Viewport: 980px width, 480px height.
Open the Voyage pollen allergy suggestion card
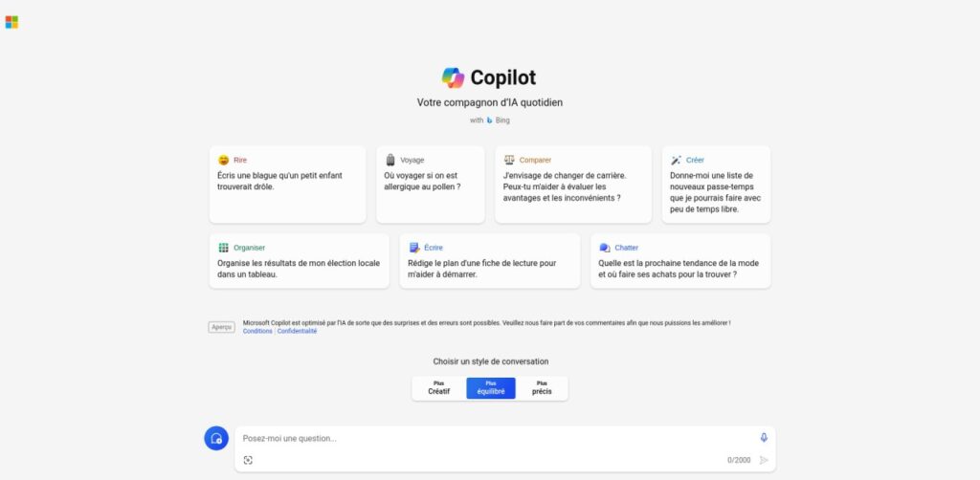431,185
